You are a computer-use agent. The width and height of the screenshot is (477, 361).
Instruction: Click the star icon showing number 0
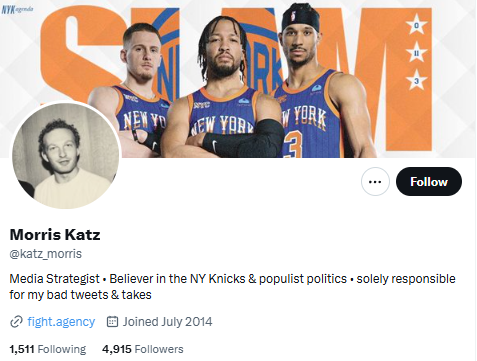[x=416, y=25]
